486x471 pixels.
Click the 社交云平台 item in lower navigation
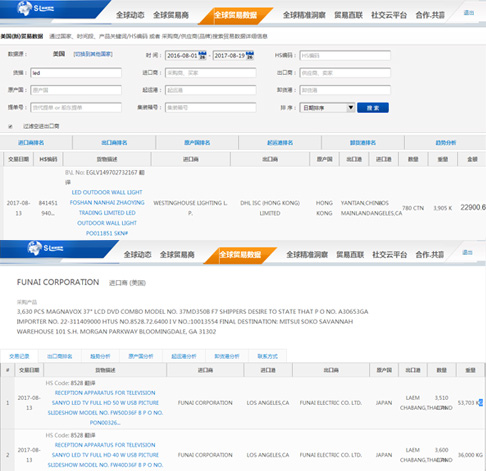(x=389, y=255)
